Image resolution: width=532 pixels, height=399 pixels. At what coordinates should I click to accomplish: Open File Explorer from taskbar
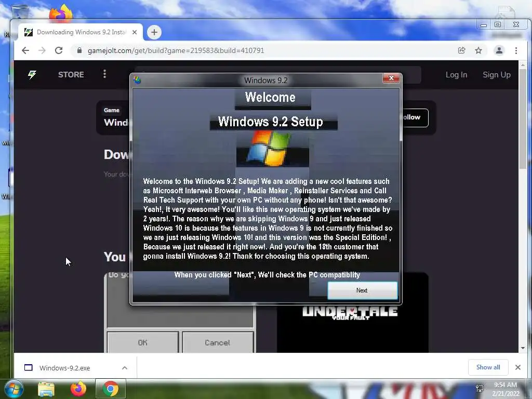tap(46, 390)
